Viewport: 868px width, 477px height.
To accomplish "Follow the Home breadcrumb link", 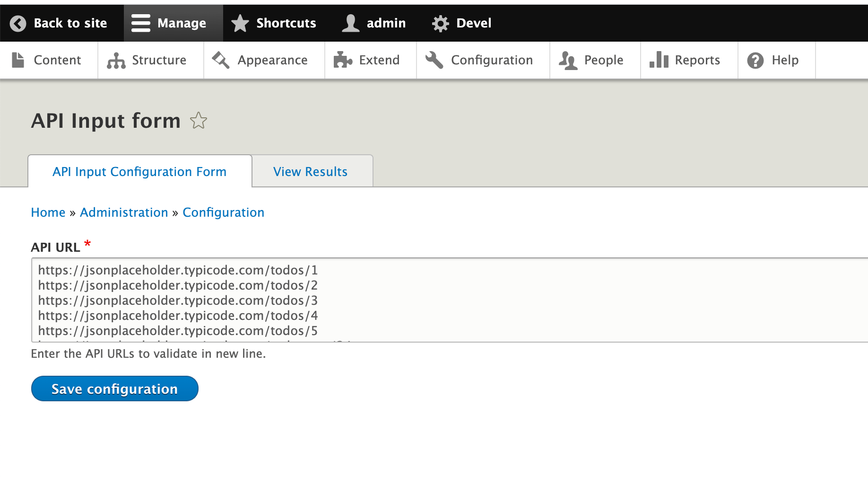I will pos(48,212).
